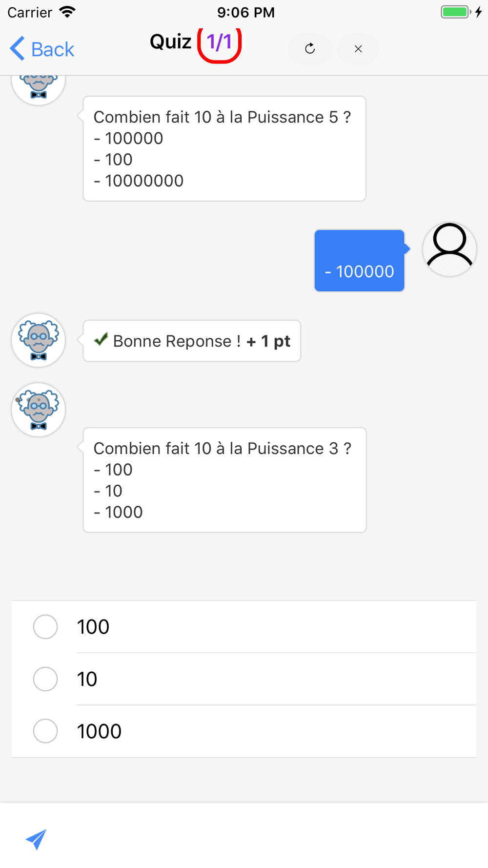Tap the Quiz title in header
This screenshot has width=488, height=868.
(170, 42)
